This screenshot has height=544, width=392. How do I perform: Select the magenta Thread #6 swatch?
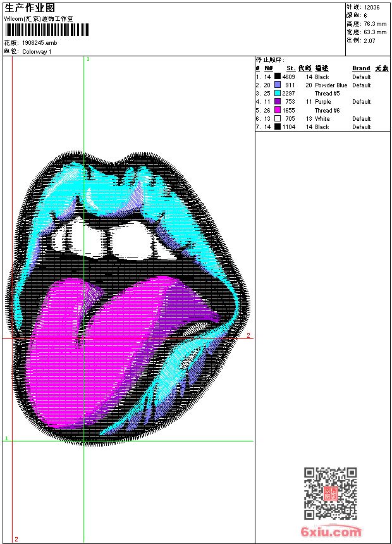pyautogui.click(x=278, y=110)
